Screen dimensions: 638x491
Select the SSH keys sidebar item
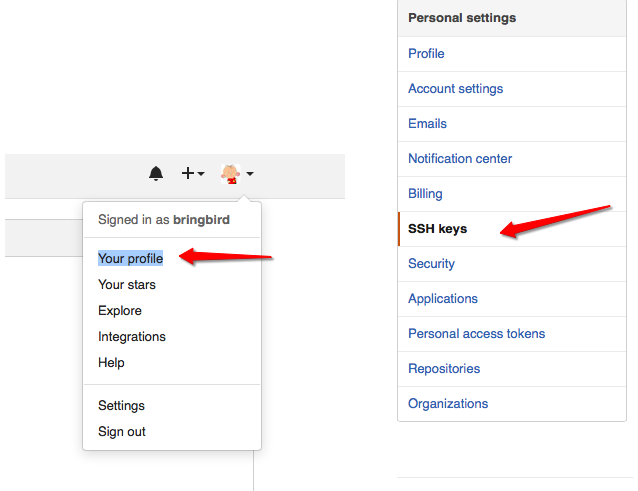(x=437, y=228)
